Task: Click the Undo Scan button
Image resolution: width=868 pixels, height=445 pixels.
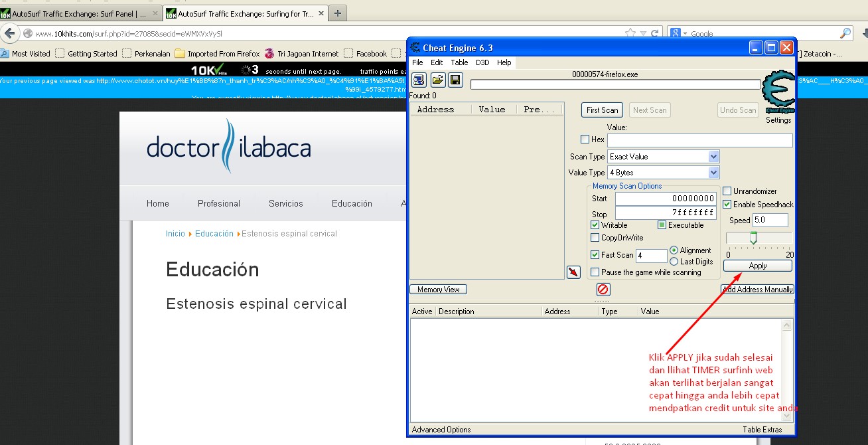Action: pyautogui.click(x=739, y=110)
